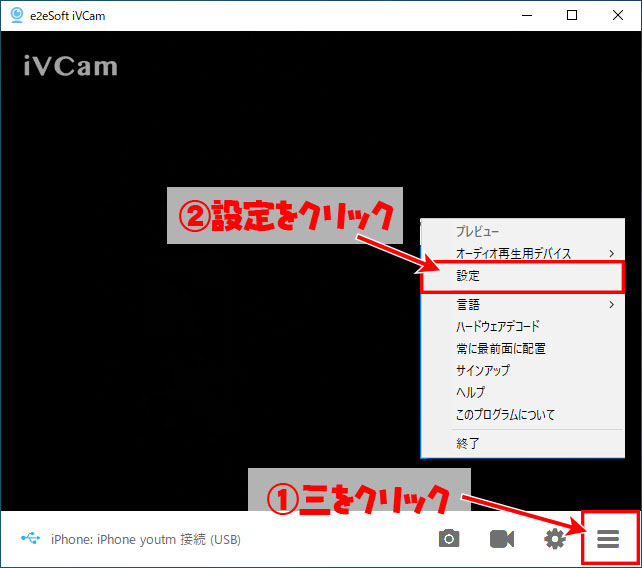Open このプログラムについて entry
The height and width of the screenshot is (568, 642).
click(522, 414)
